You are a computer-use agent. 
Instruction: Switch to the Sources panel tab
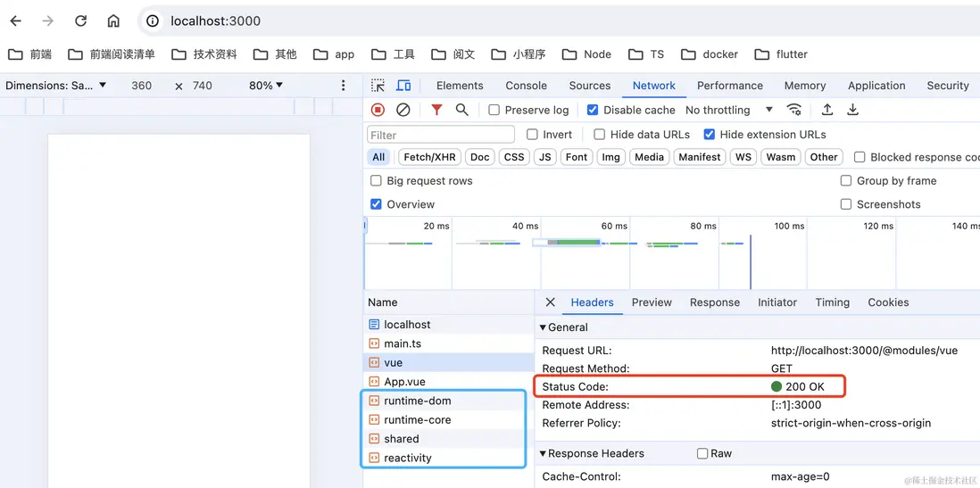click(589, 86)
